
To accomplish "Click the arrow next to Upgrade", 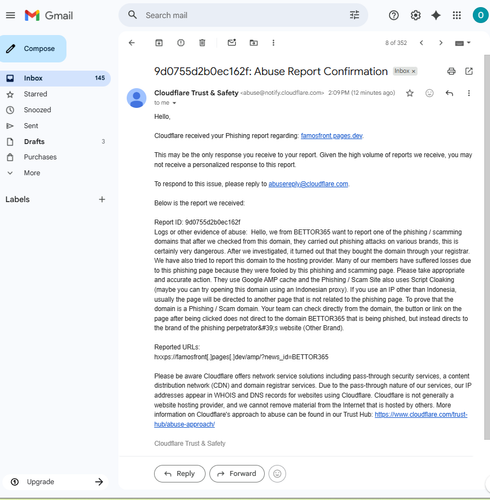I will tap(99, 482).
